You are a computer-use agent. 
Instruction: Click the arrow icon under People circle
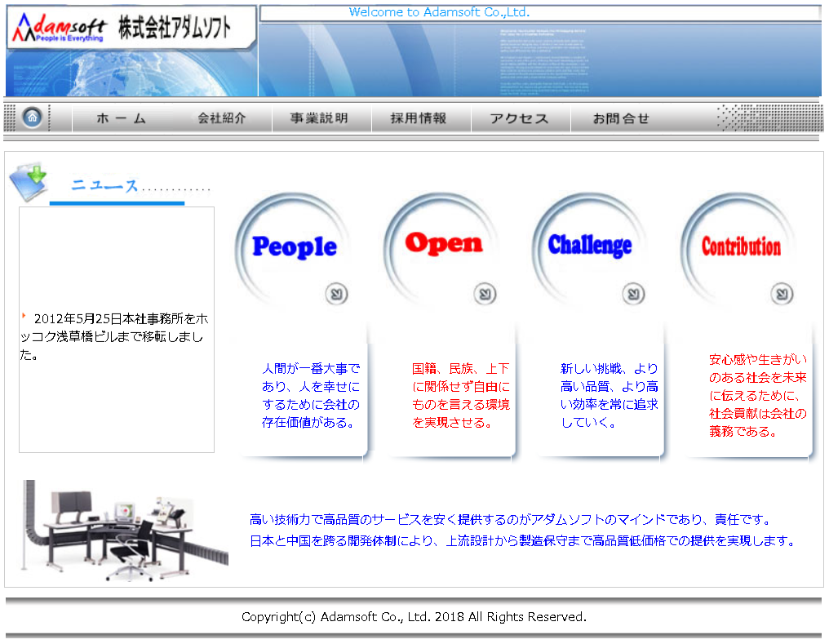click(x=336, y=294)
